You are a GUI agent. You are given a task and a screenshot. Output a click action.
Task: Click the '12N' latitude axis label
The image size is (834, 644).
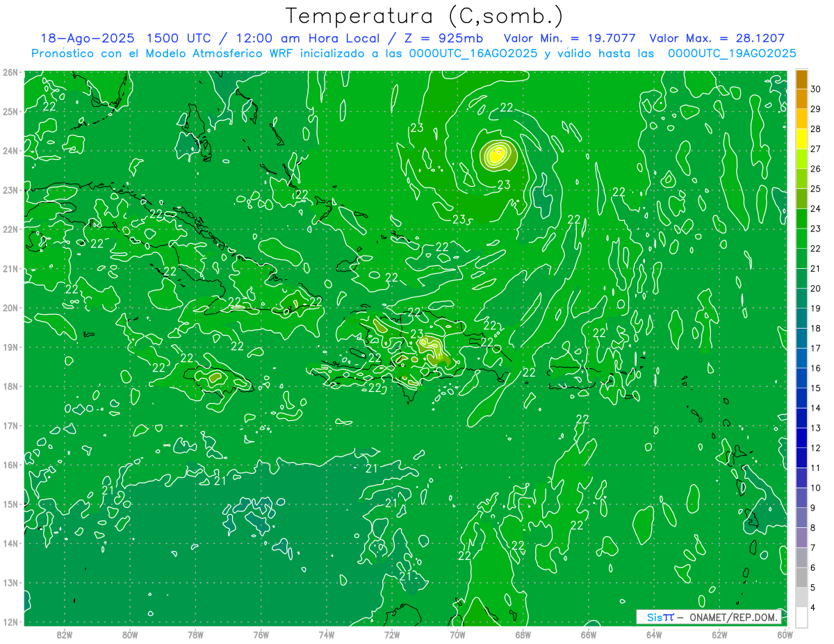tap(10, 622)
